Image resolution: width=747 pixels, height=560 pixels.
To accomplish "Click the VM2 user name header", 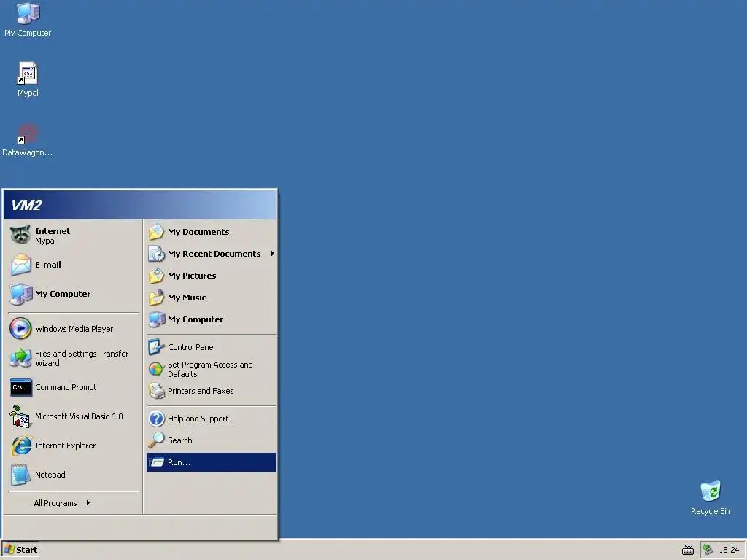I will tap(27, 205).
